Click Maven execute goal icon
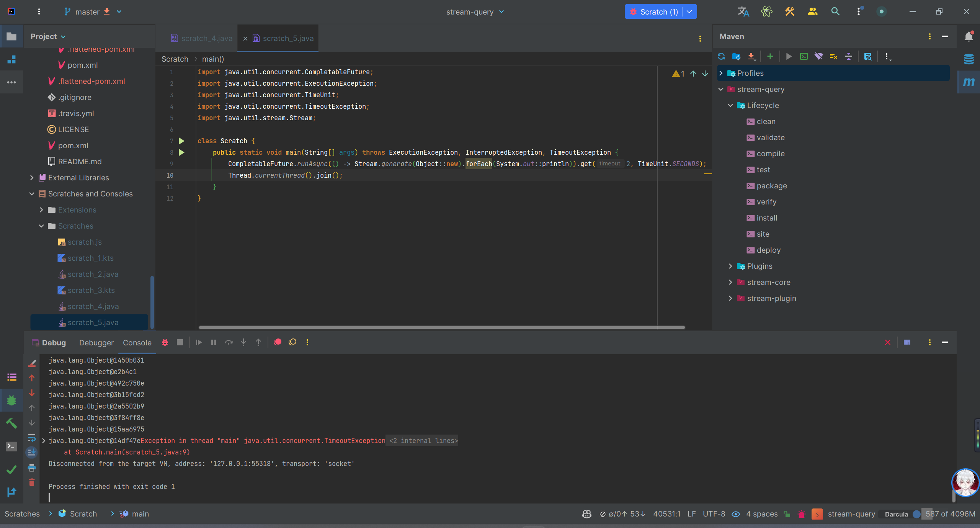 tap(804, 57)
